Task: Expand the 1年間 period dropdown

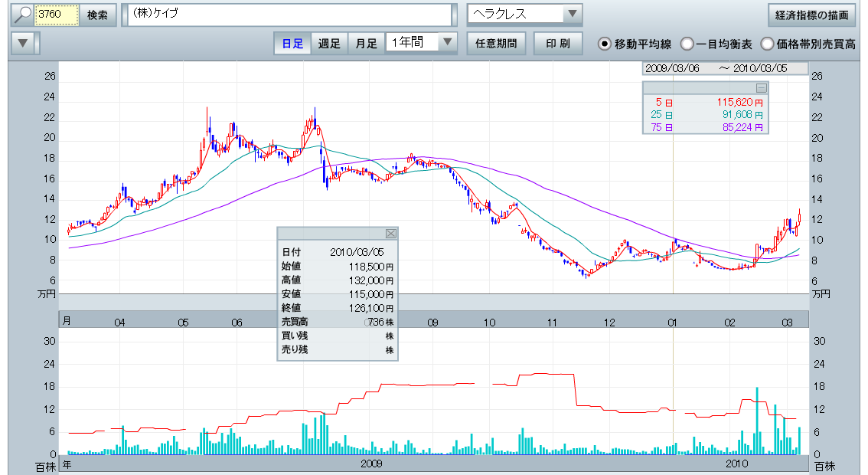Action: point(421,43)
